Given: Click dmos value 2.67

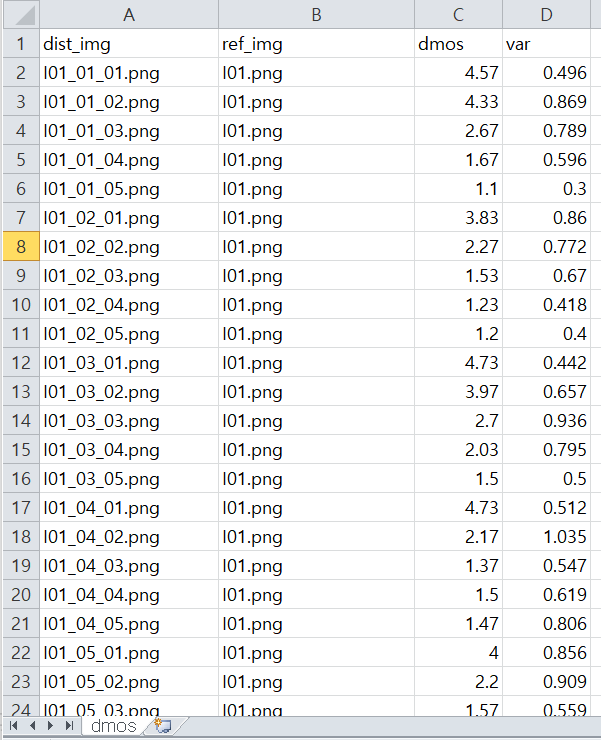Looking at the screenshot, I should tap(458, 131).
